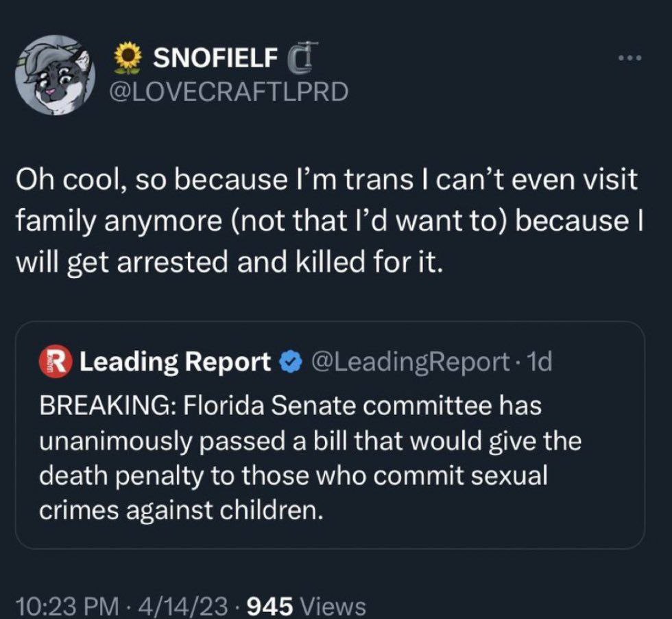Click Leading Report's red logo avatar

(x=58, y=362)
